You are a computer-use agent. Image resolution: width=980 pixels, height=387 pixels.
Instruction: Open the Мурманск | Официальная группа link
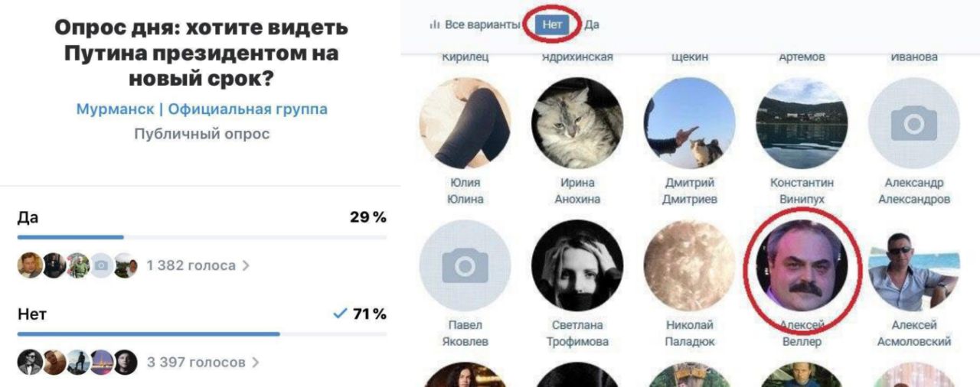coord(201,109)
